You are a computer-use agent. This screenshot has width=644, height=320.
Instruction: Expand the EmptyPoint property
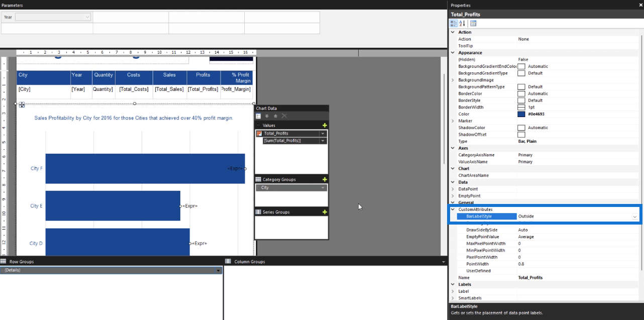pyautogui.click(x=453, y=196)
